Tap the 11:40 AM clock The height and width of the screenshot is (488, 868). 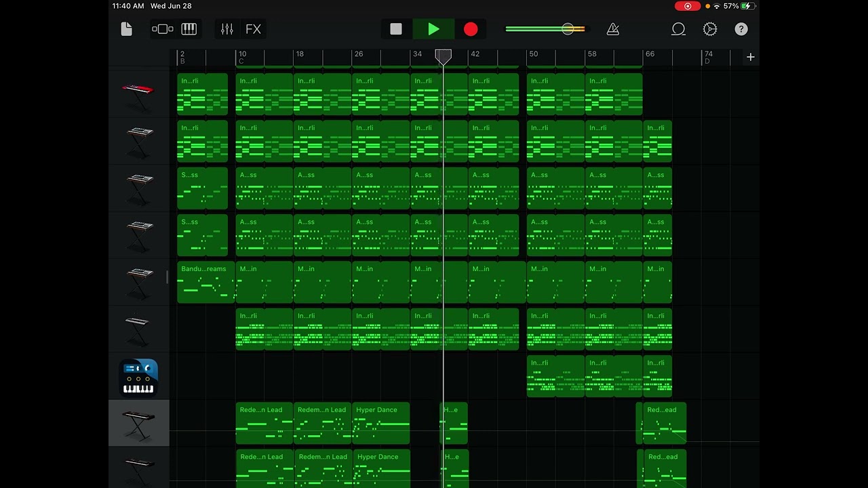tap(128, 6)
